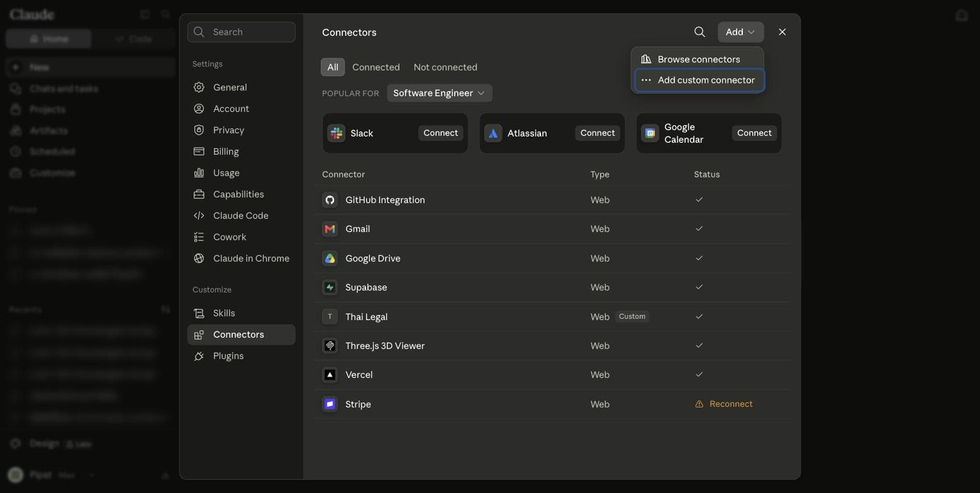980x493 pixels.
Task: Open Usage settings
Action: pyautogui.click(x=241, y=173)
